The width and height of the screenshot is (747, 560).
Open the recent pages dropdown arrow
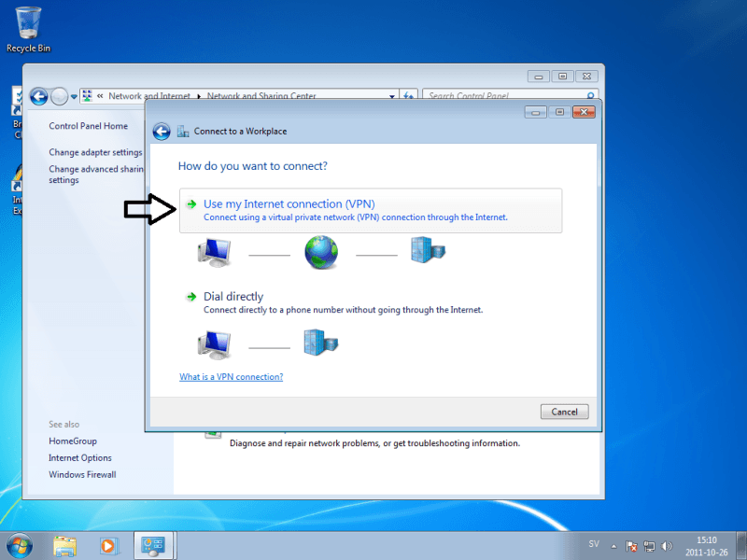[73, 96]
